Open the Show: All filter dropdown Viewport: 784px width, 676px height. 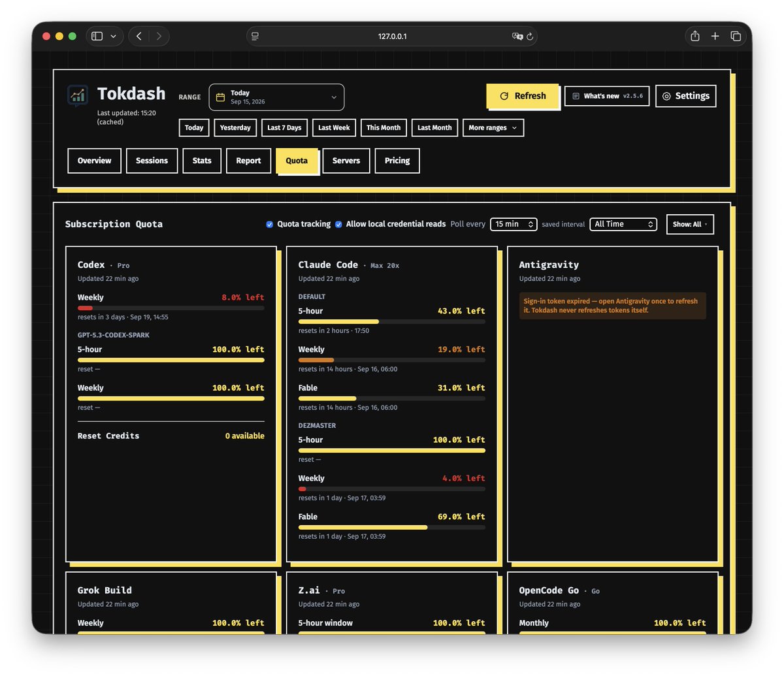[690, 224]
